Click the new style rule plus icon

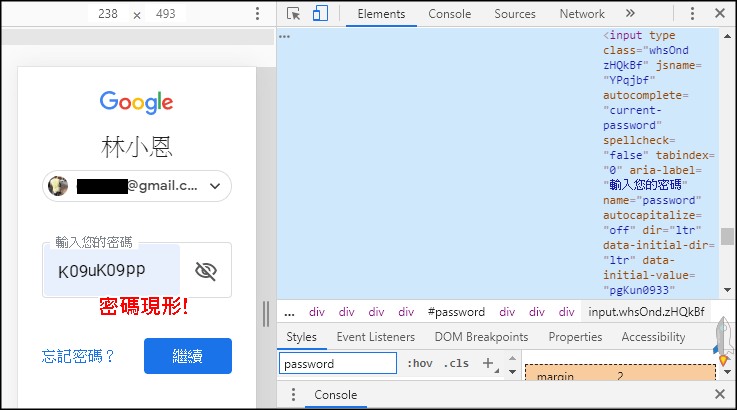(489, 364)
